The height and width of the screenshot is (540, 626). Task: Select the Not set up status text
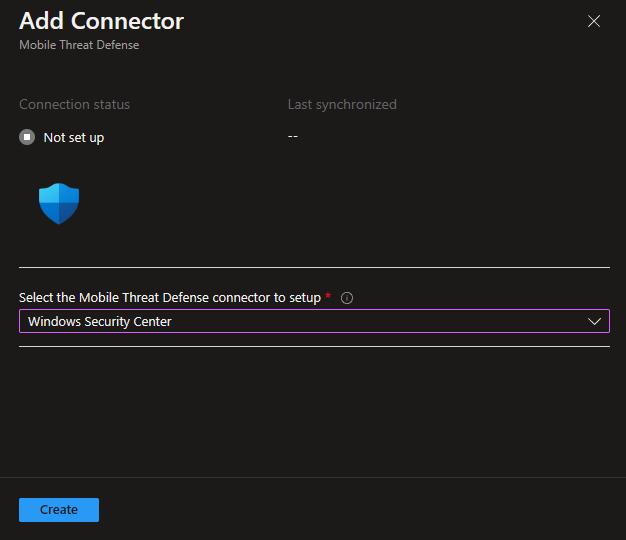click(74, 137)
